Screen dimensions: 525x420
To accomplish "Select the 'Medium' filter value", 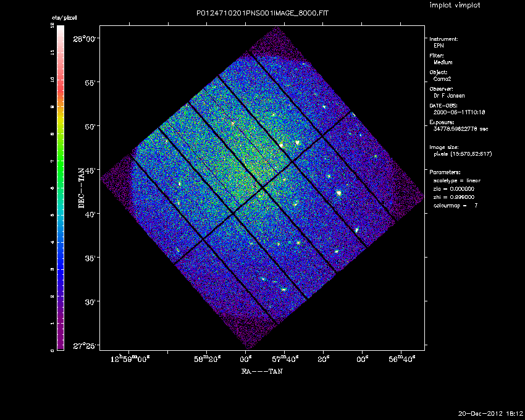I will point(443,62).
